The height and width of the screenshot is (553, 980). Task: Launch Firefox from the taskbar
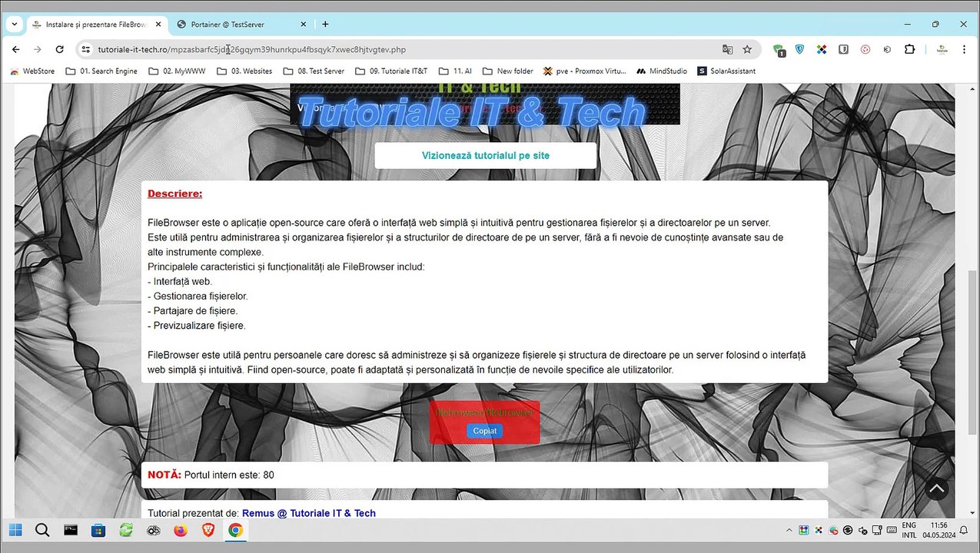[181, 530]
